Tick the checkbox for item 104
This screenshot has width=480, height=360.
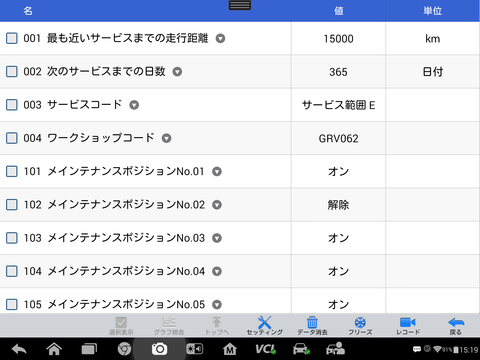click(x=12, y=271)
